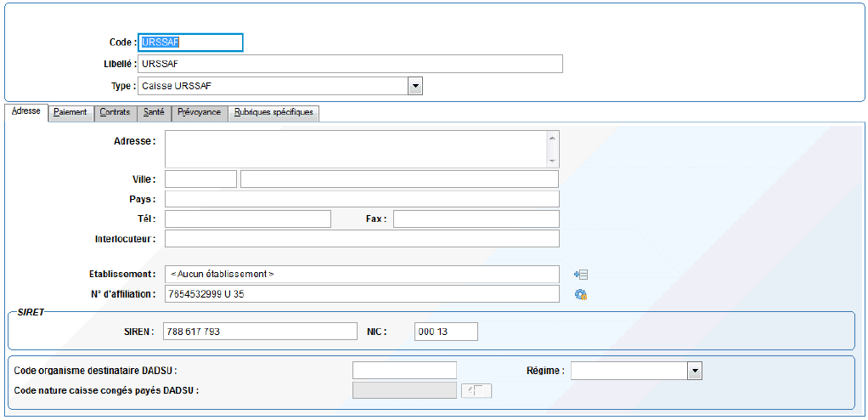Click the 'Fax :' label
Screen dimensions: 868x420
(376, 219)
